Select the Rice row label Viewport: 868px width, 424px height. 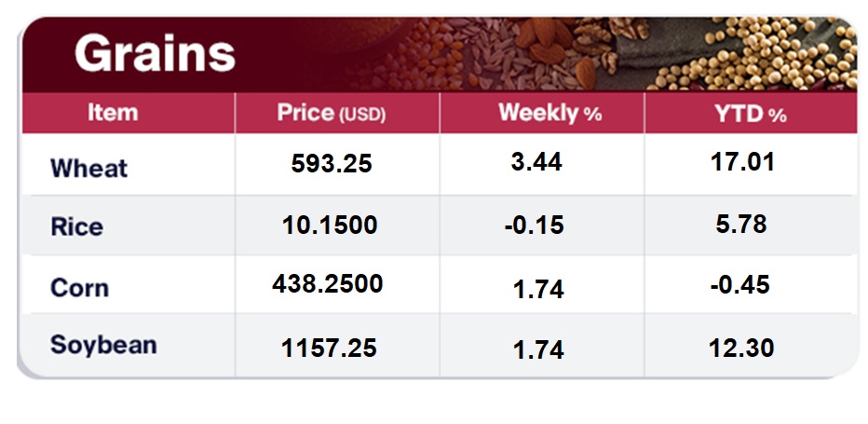click(x=76, y=227)
